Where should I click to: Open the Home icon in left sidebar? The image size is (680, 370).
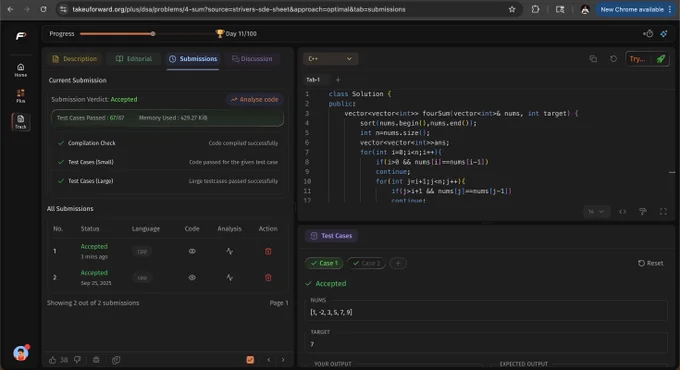click(x=20, y=69)
